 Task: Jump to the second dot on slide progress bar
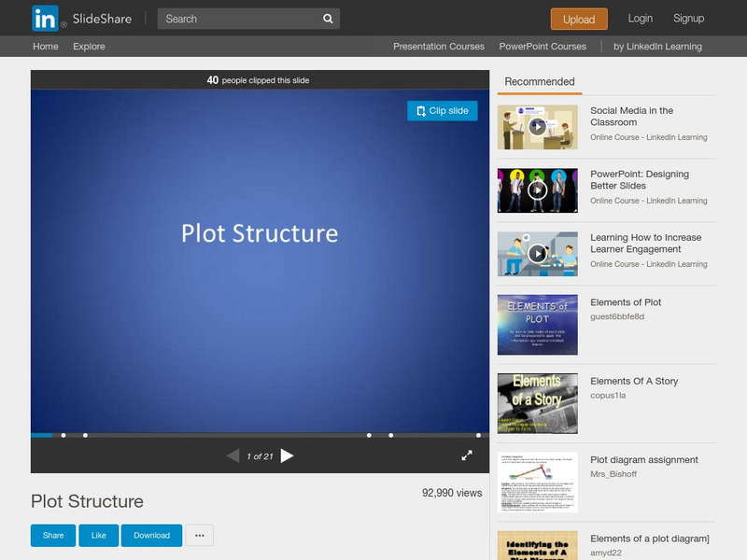pyautogui.click(x=85, y=435)
